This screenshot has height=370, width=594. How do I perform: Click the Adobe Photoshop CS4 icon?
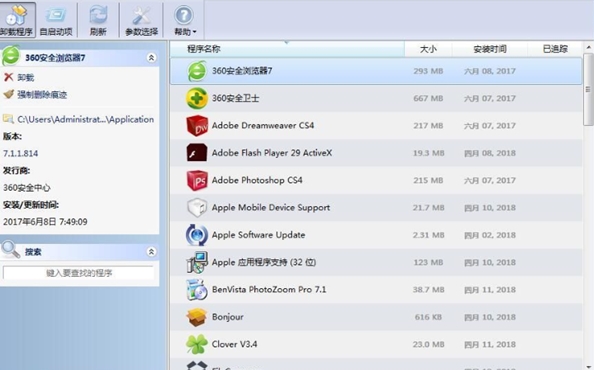click(197, 180)
